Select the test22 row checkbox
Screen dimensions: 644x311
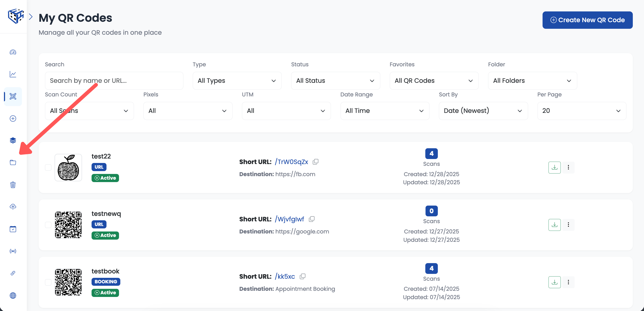48,167
